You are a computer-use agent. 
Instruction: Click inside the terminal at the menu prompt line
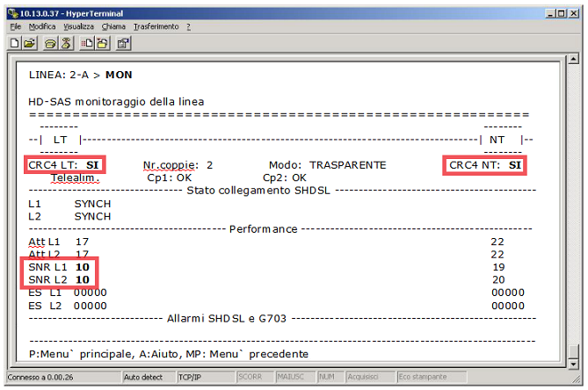[169, 354]
